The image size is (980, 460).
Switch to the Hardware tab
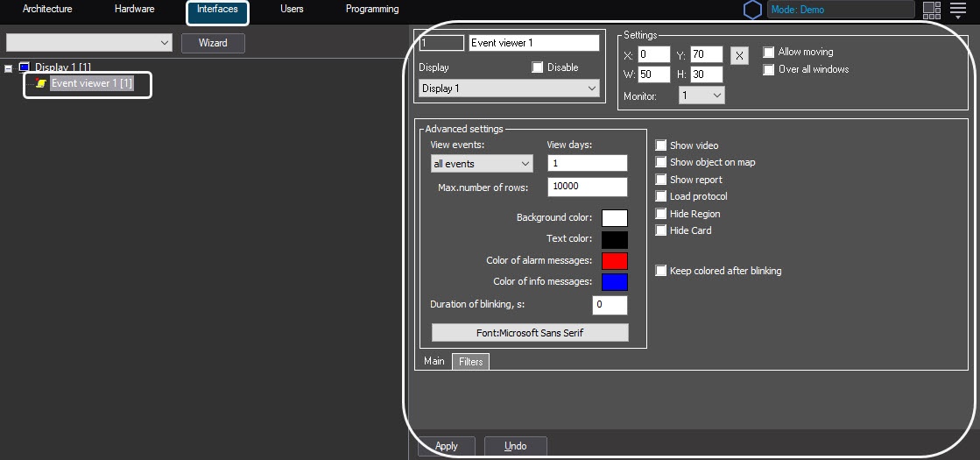(x=134, y=10)
